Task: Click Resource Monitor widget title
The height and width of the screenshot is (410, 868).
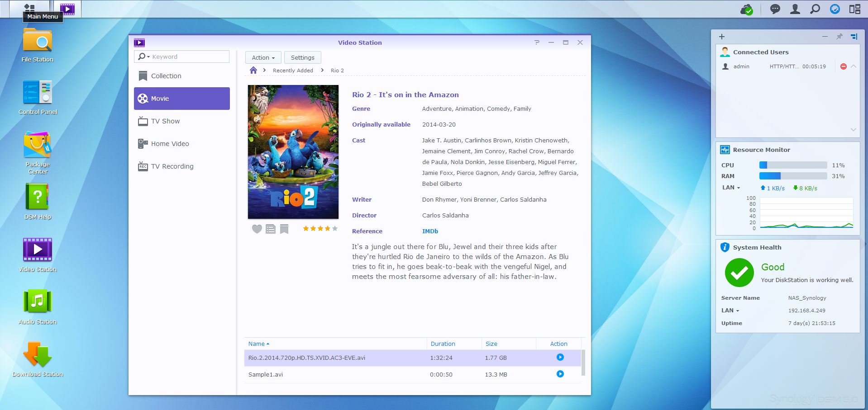Action: pyautogui.click(x=762, y=150)
